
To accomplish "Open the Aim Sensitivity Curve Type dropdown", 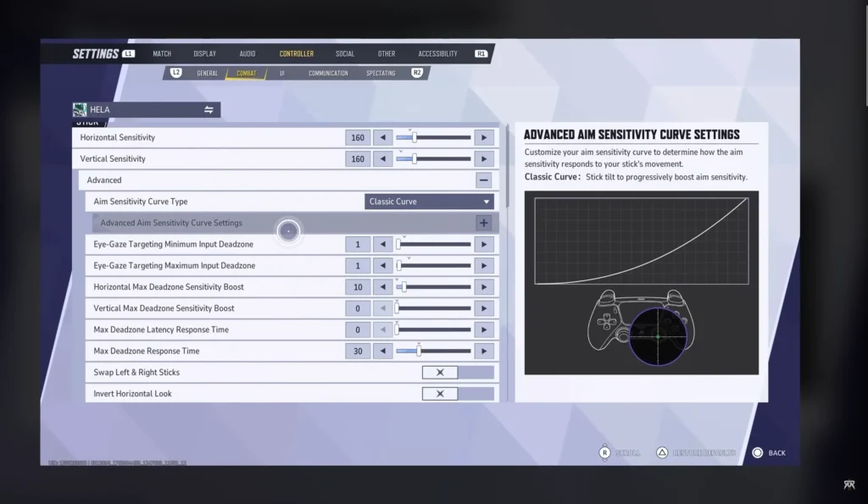I will tap(429, 201).
